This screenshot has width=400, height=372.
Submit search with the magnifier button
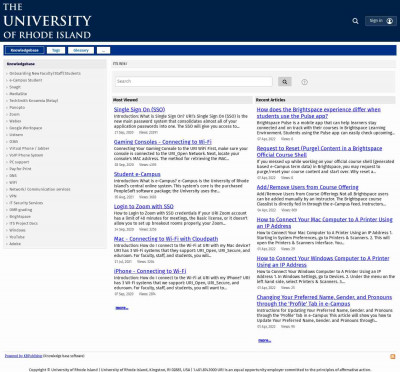285,82
